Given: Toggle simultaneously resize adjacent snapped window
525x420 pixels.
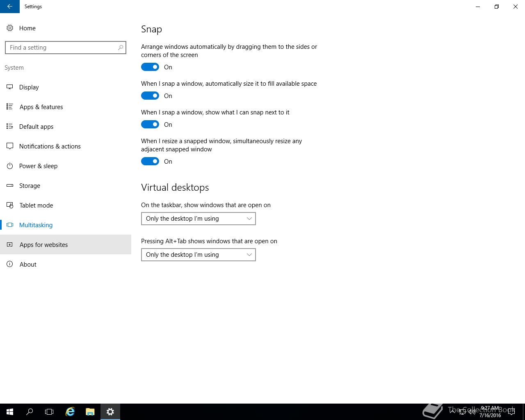Looking at the screenshot, I should (150, 161).
